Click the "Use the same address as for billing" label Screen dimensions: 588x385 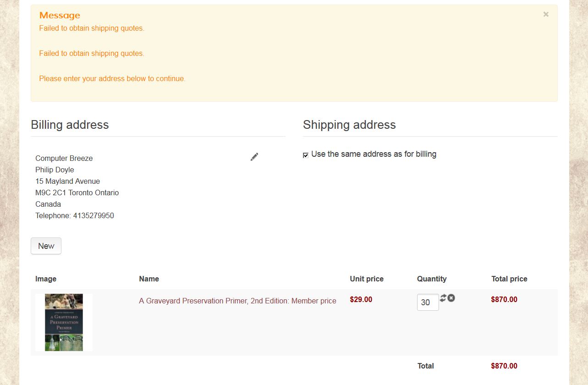tap(374, 154)
